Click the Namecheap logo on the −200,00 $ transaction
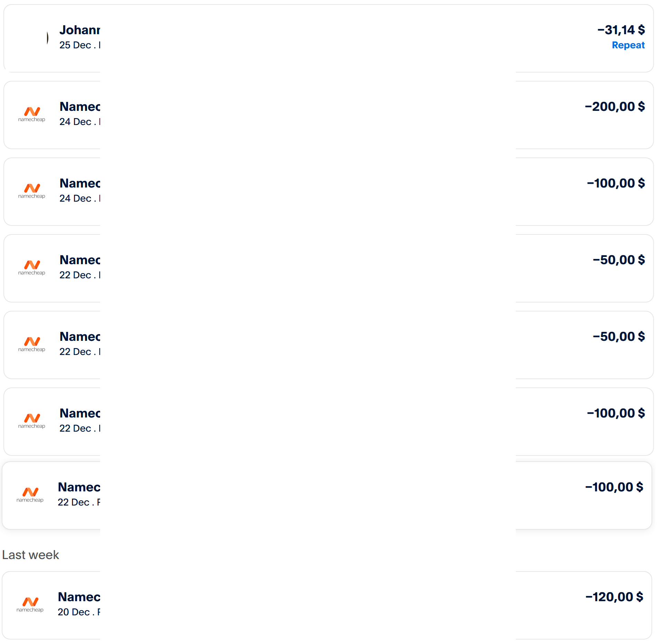Viewport: 657px width, 644px height. (32, 114)
